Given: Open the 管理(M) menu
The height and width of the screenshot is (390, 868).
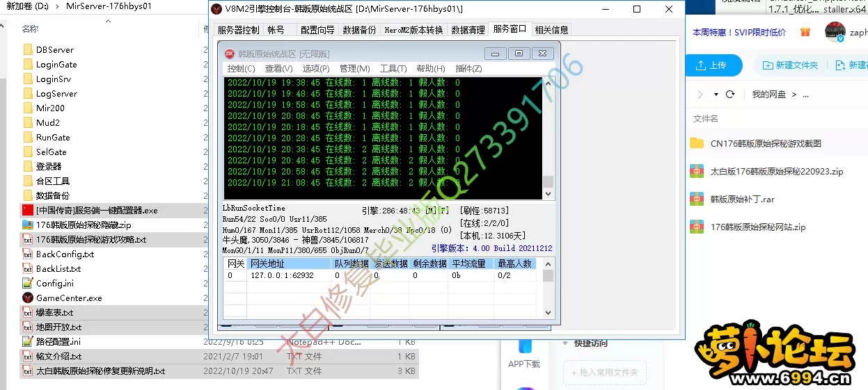Looking at the screenshot, I should pos(355,68).
